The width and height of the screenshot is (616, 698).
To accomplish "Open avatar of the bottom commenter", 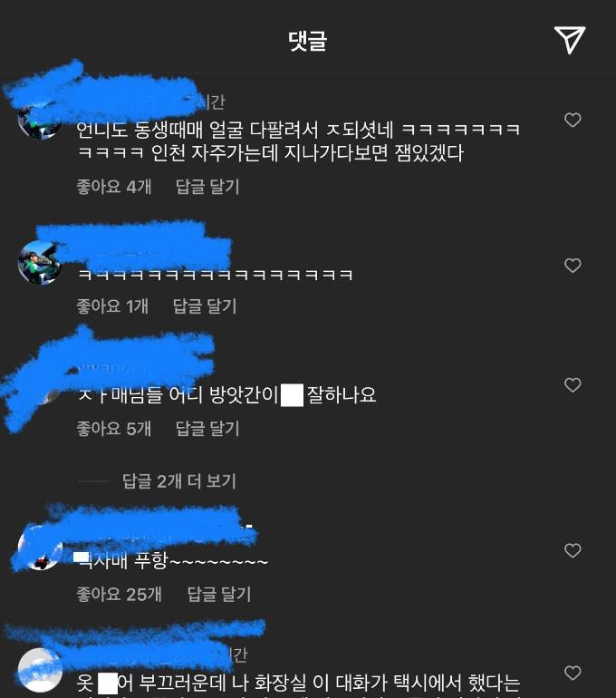I will [x=40, y=670].
